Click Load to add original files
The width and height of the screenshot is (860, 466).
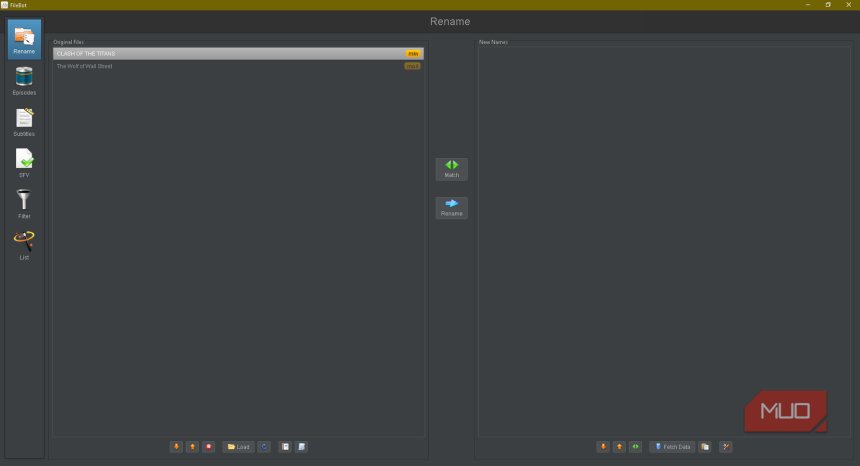click(238, 447)
